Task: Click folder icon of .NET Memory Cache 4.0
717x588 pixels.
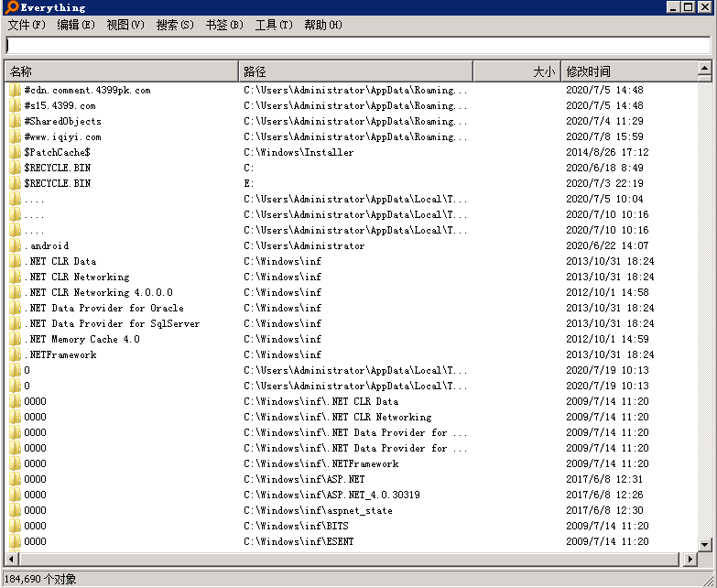Action: tap(15, 339)
